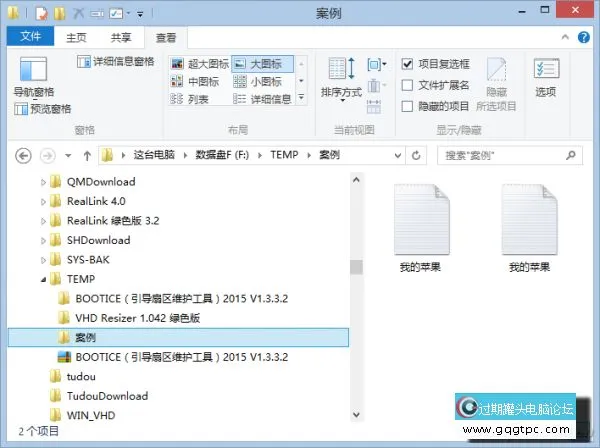Click the Add columns icon

tap(377, 86)
